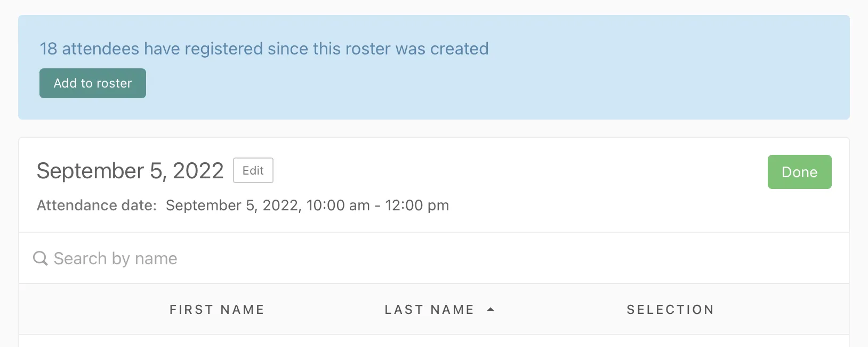Click the 10:00 am start time

pyautogui.click(x=338, y=206)
